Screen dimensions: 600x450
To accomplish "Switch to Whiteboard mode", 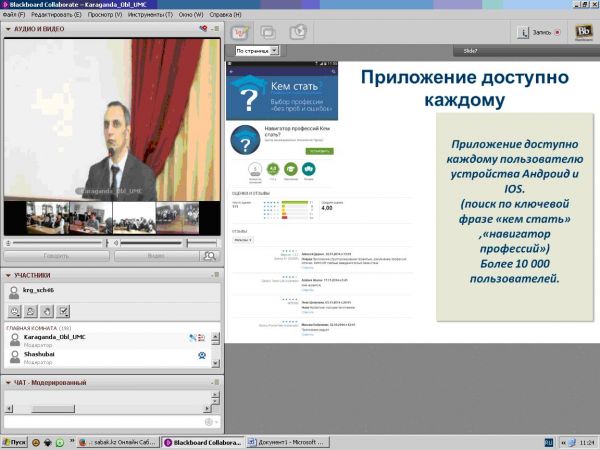I will click(x=242, y=32).
